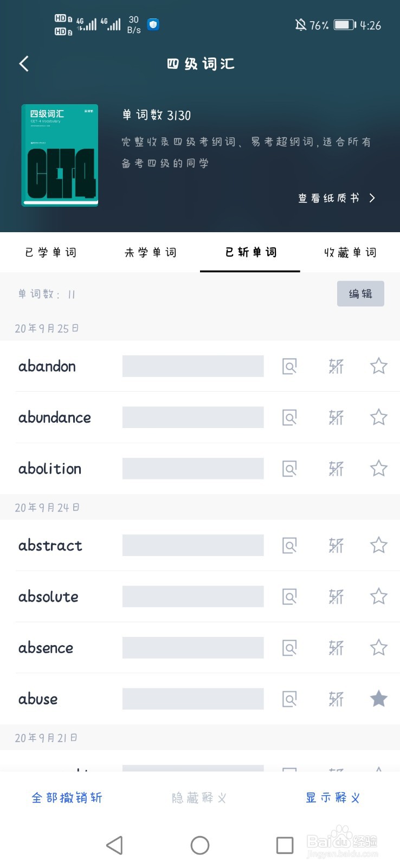The width and height of the screenshot is (400, 868).
Task: Tap 全部撤销斩 at bottom
Action: pos(67,797)
